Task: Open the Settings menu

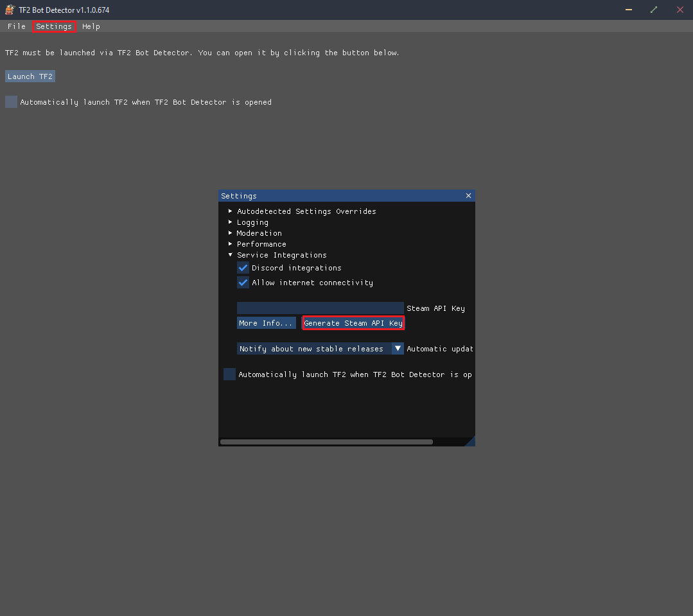Action: pos(54,26)
